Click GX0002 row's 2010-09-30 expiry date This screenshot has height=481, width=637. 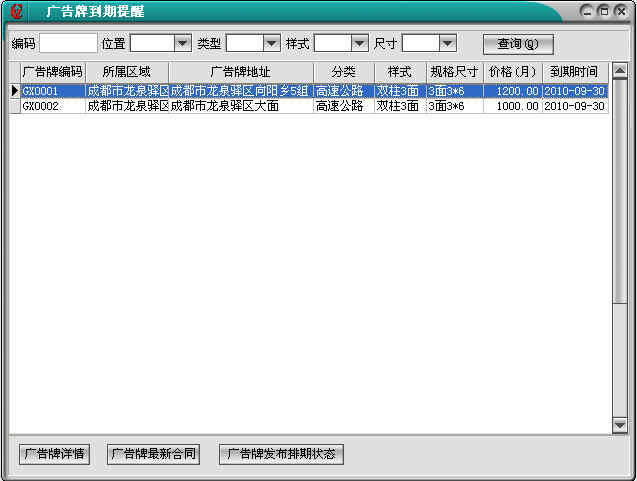[575, 106]
